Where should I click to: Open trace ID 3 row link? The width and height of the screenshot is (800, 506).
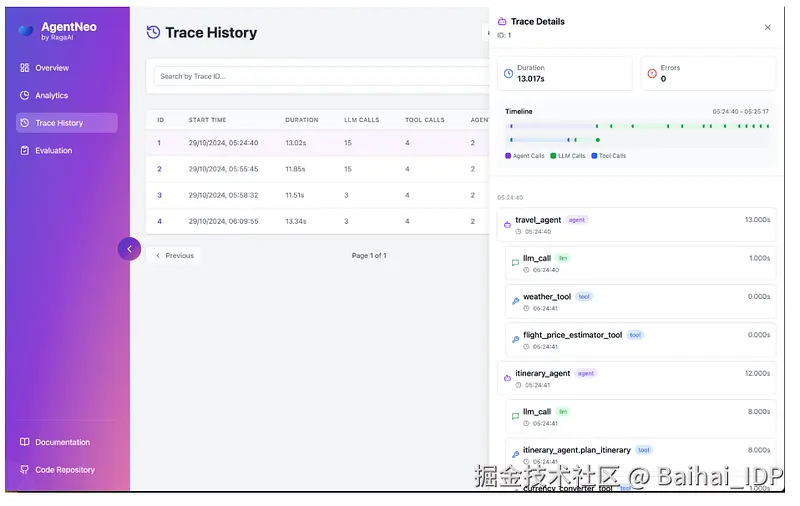(x=159, y=195)
